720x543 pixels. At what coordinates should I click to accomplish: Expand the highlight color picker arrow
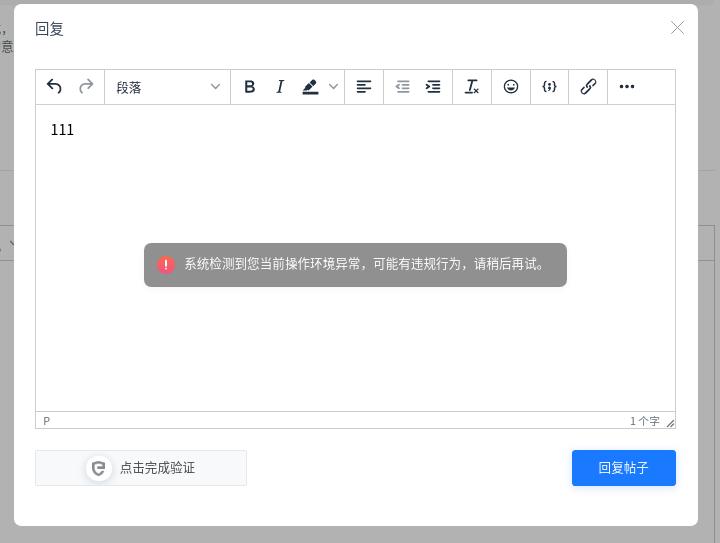point(334,87)
